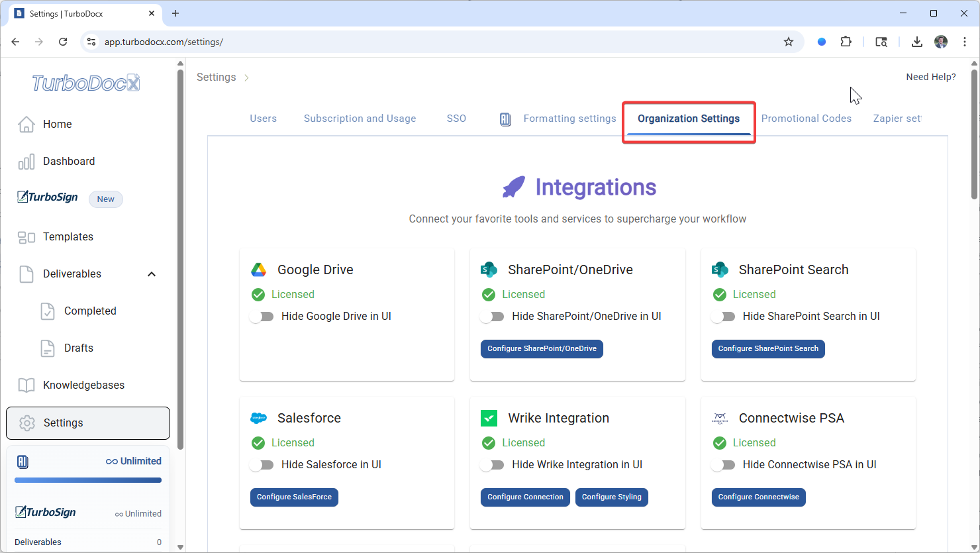Click Configure SalesForce button
Image resolution: width=980 pixels, height=553 pixels.
294,497
